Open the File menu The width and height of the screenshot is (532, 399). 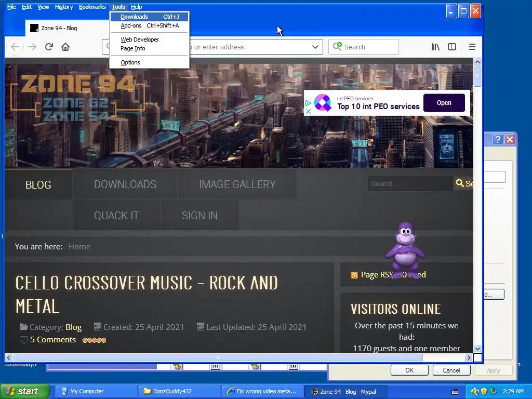(x=11, y=7)
